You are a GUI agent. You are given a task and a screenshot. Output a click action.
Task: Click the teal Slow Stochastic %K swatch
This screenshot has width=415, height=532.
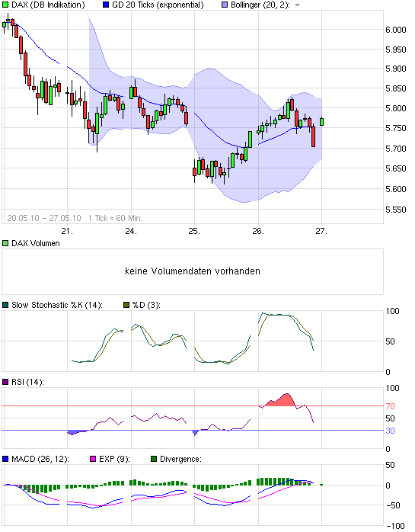[x=5, y=305]
